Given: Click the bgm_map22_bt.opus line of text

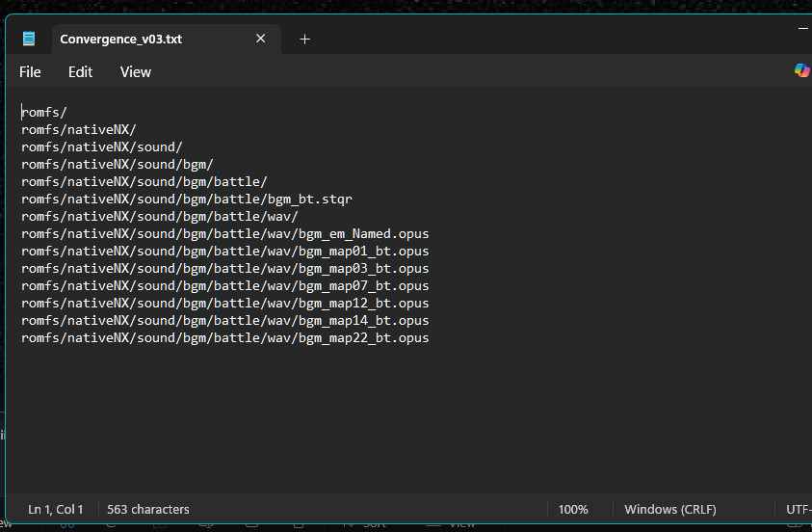Looking at the screenshot, I should (x=224, y=338).
